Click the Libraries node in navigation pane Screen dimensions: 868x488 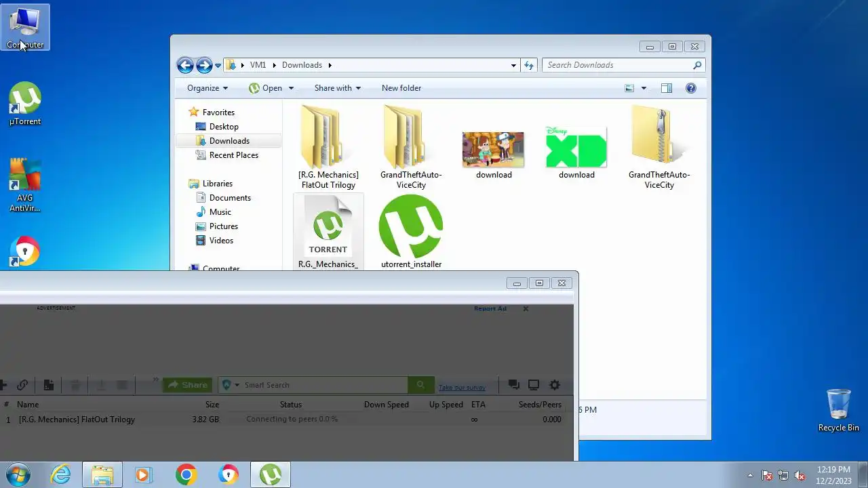click(217, 184)
